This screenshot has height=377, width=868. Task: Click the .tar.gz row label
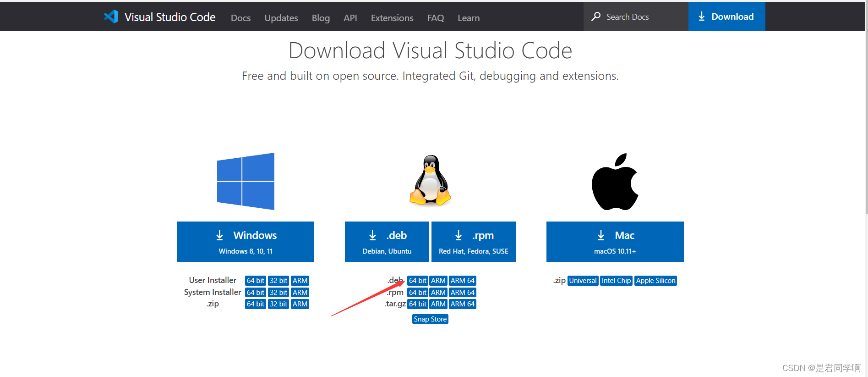(x=395, y=304)
